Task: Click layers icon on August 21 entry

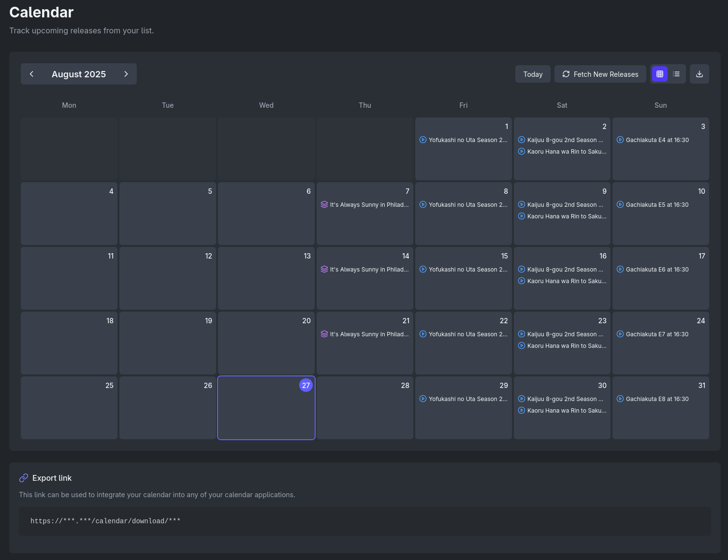Action: 324,334
